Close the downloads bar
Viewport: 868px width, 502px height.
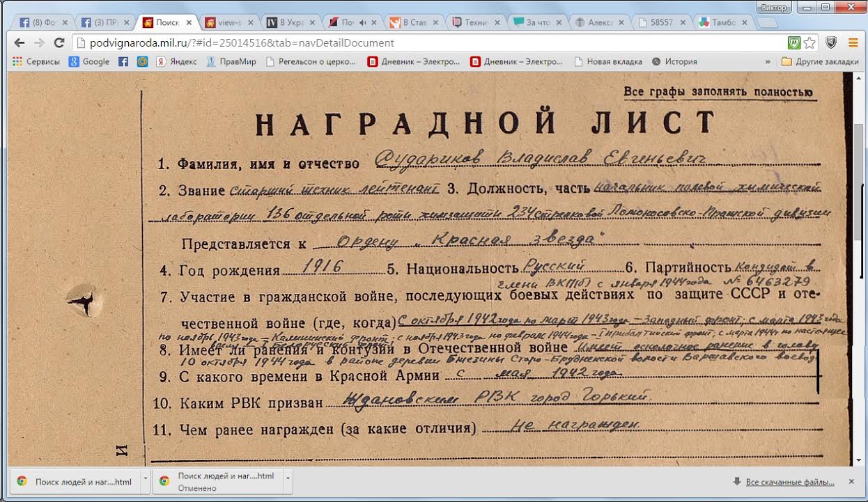(x=851, y=481)
